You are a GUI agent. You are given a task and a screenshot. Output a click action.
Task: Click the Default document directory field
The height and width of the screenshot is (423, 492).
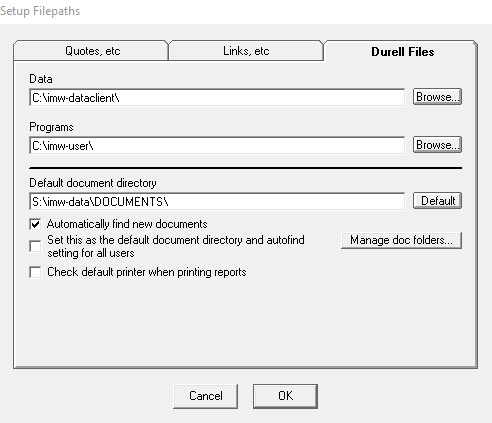pyautogui.click(x=217, y=201)
